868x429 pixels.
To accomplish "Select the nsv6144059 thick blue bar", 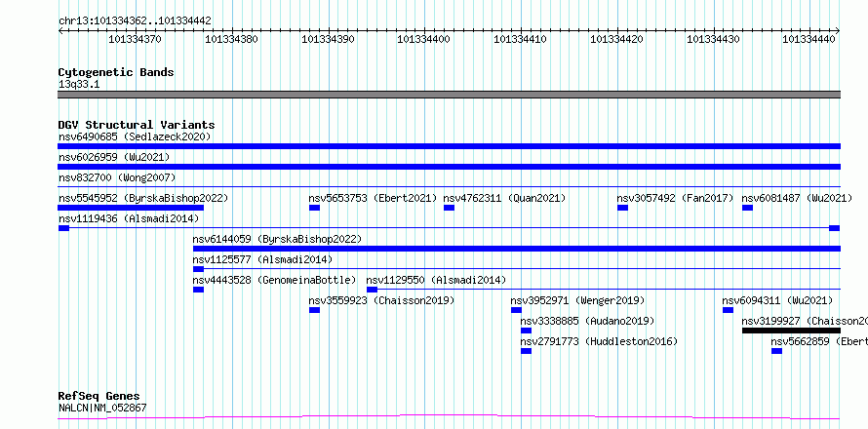I will tap(517, 249).
